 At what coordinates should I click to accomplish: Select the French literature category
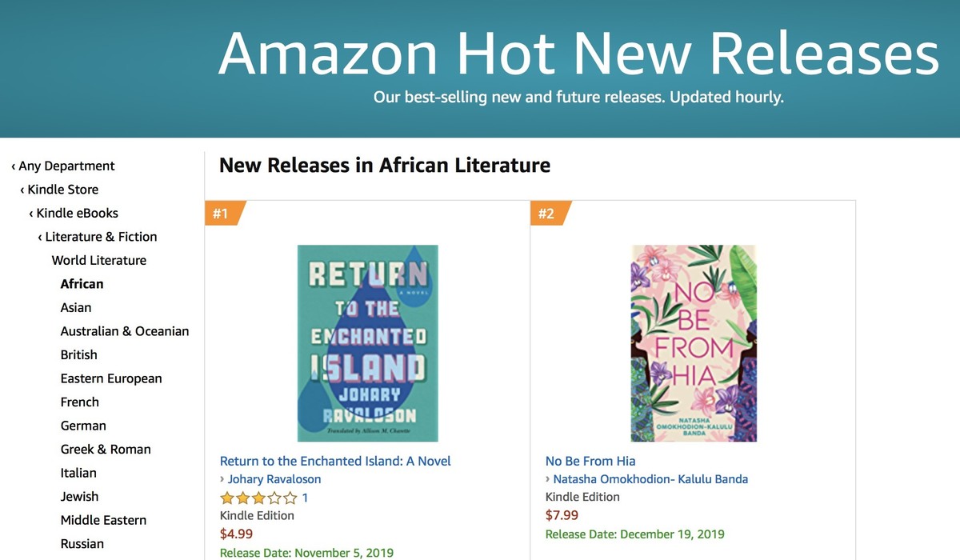pyautogui.click(x=80, y=402)
